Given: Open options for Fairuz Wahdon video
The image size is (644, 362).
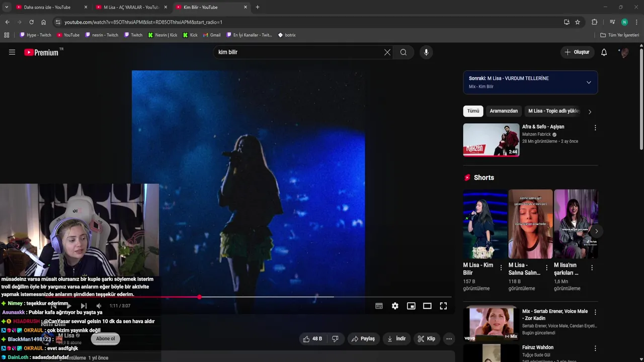Looking at the screenshot, I should (595, 348).
